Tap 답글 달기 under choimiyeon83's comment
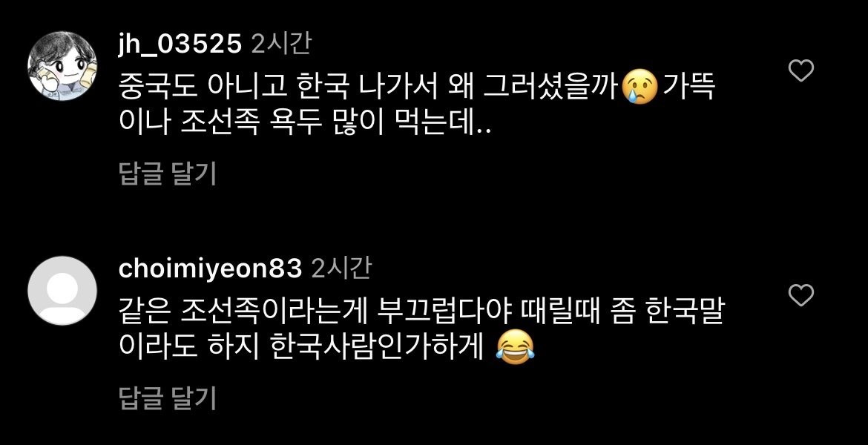 tap(167, 398)
